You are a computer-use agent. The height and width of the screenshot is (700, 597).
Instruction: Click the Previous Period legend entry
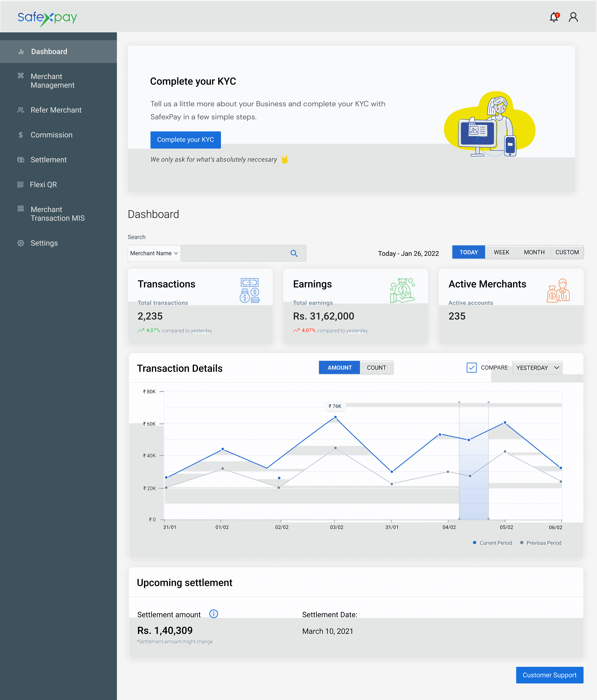tap(541, 543)
